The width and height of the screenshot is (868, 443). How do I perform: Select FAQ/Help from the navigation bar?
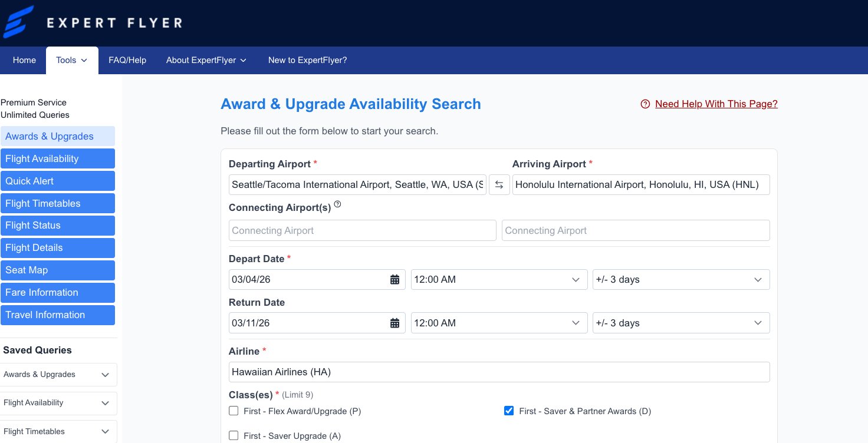127,60
